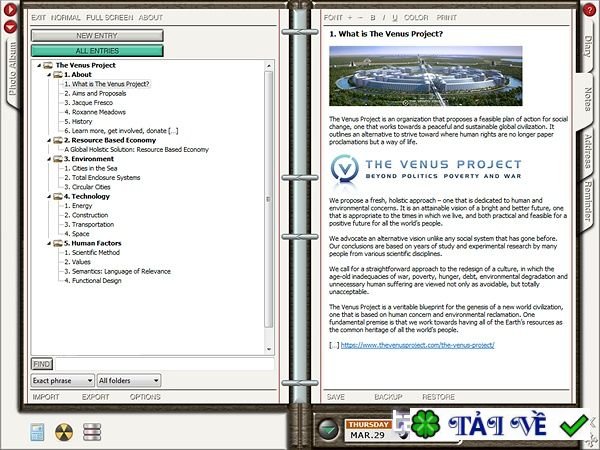Click BACKUP below the note
The height and width of the screenshot is (450, 600).
point(388,397)
